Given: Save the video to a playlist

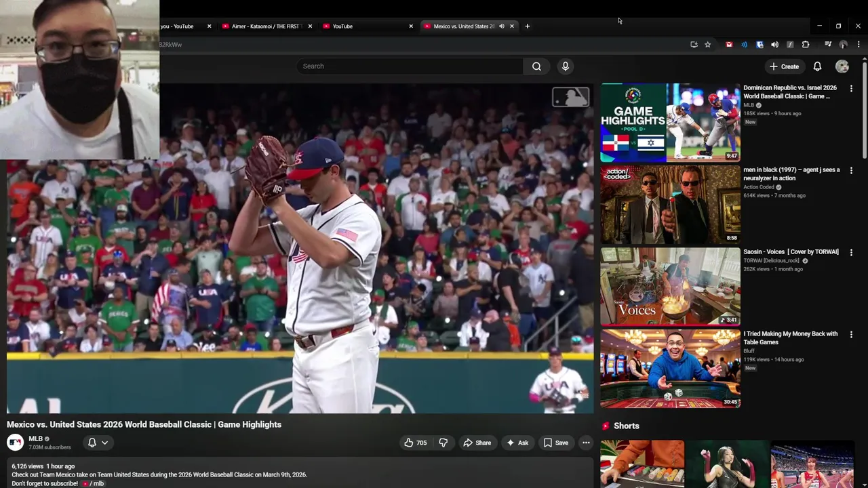Looking at the screenshot, I should click(x=555, y=443).
